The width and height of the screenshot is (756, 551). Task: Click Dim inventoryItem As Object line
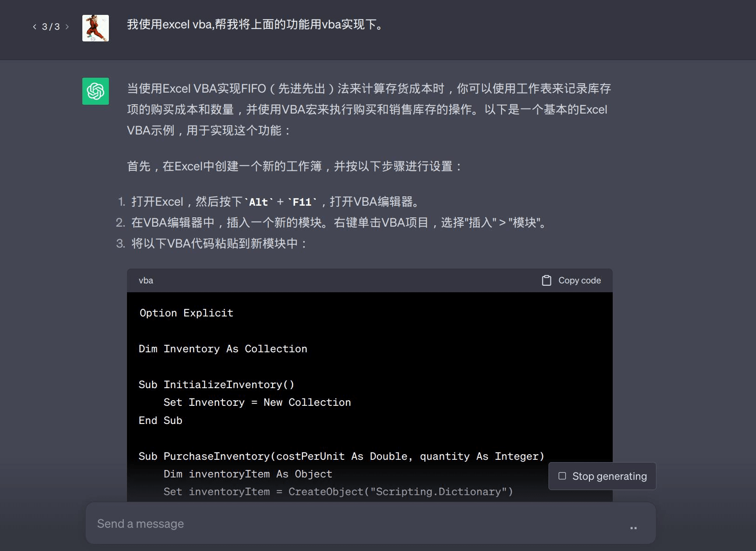coord(248,474)
